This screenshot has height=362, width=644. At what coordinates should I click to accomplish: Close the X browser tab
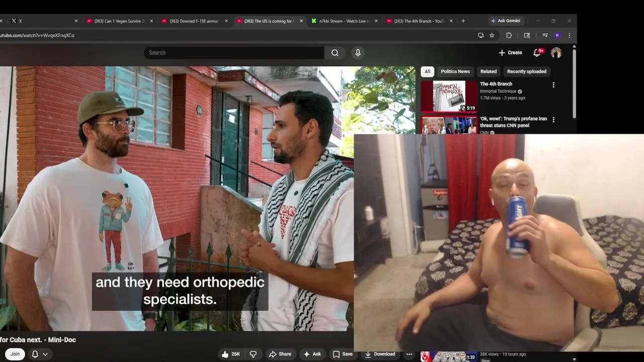[x=76, y=21]
